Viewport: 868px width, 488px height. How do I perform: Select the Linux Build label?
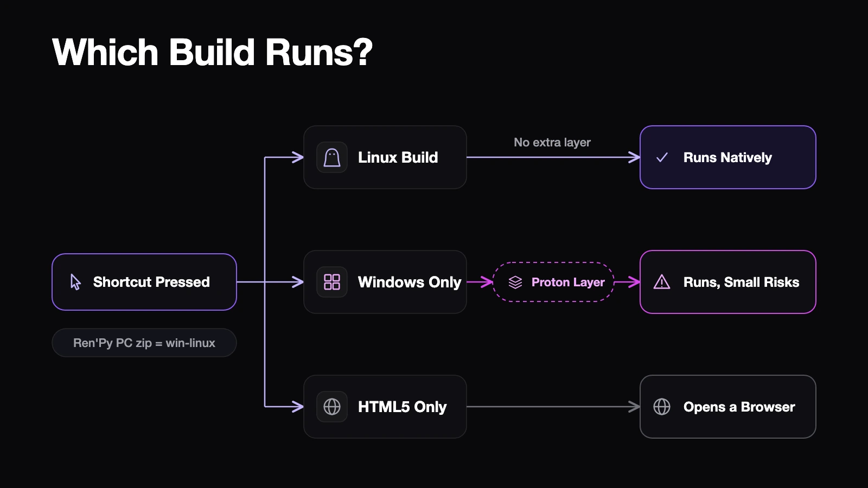[398, 157]
